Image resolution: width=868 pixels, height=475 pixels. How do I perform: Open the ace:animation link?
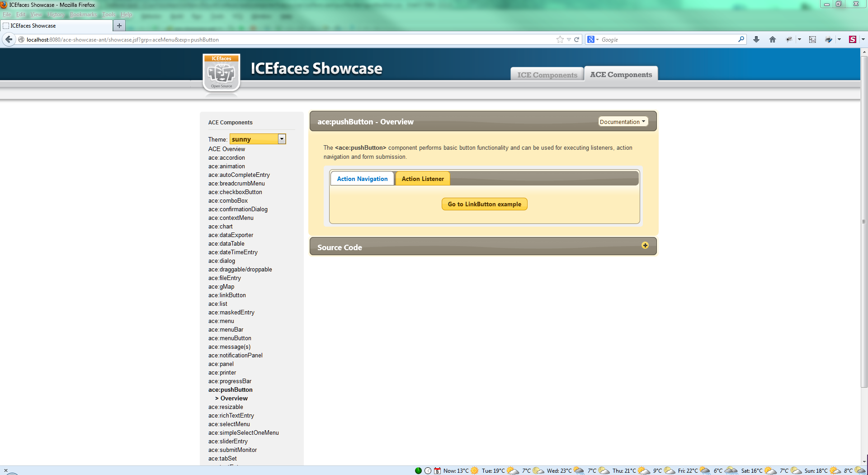[226, 166]
